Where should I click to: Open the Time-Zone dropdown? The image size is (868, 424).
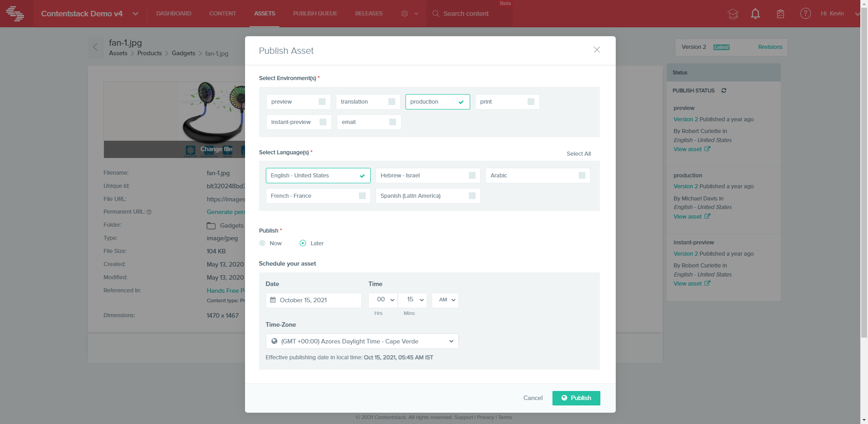[362, 341]
